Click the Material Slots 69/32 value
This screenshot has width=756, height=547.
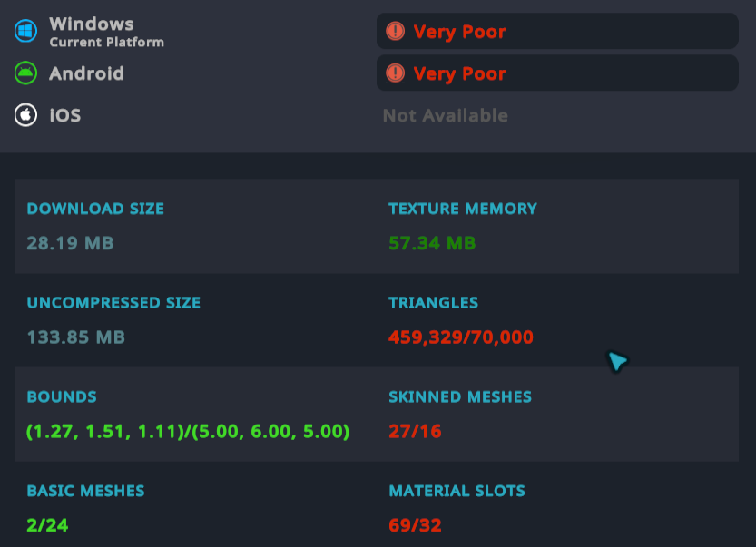(x=415, y=524)
